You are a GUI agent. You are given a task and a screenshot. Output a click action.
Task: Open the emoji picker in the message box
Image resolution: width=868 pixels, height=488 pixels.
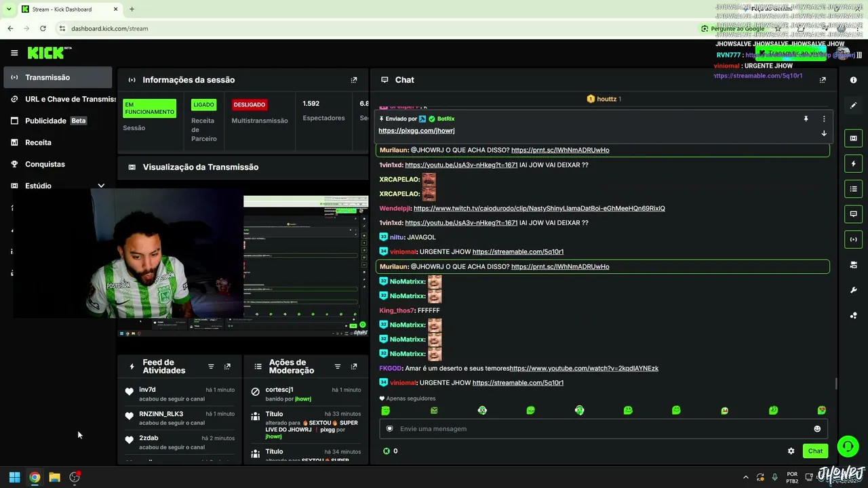[817, 429]
